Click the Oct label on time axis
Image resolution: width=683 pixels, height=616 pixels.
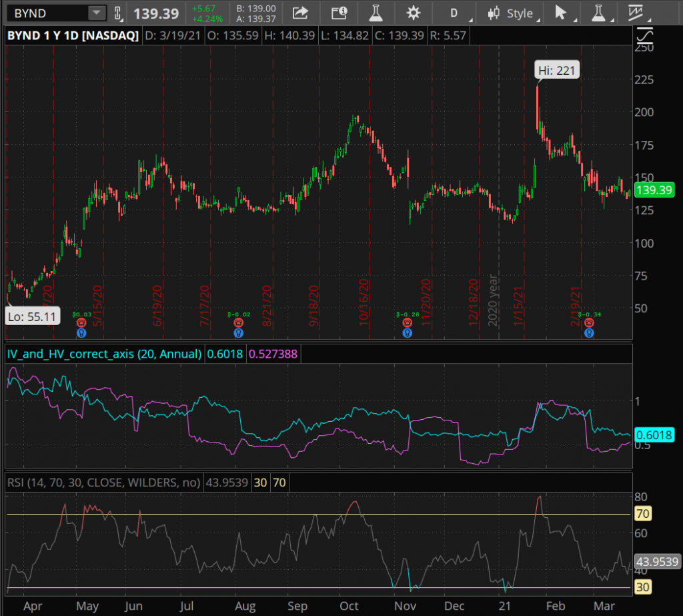pyautogui.click(x=349, y=606)
